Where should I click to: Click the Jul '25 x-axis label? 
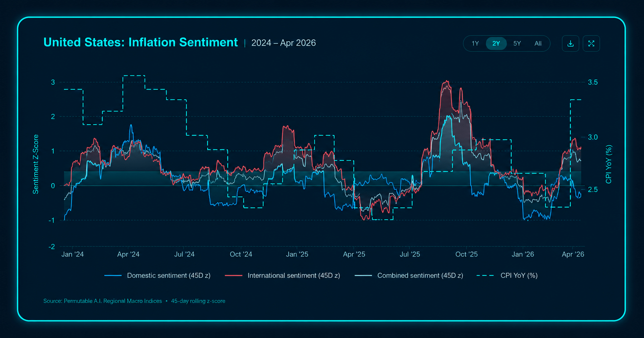coord(410,254)
